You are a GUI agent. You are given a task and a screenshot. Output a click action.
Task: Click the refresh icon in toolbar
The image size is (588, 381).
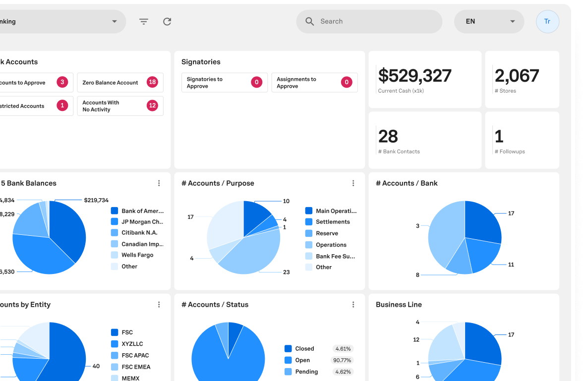[x=167, y=21]
